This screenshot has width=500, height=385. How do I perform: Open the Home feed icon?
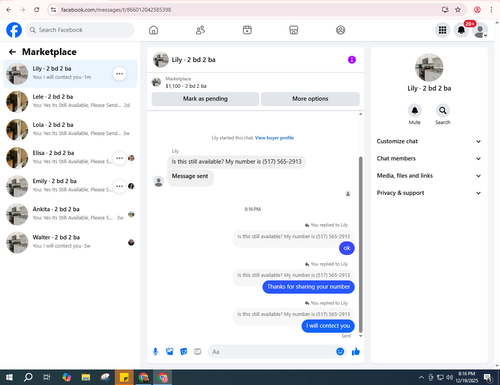[153, 30]
